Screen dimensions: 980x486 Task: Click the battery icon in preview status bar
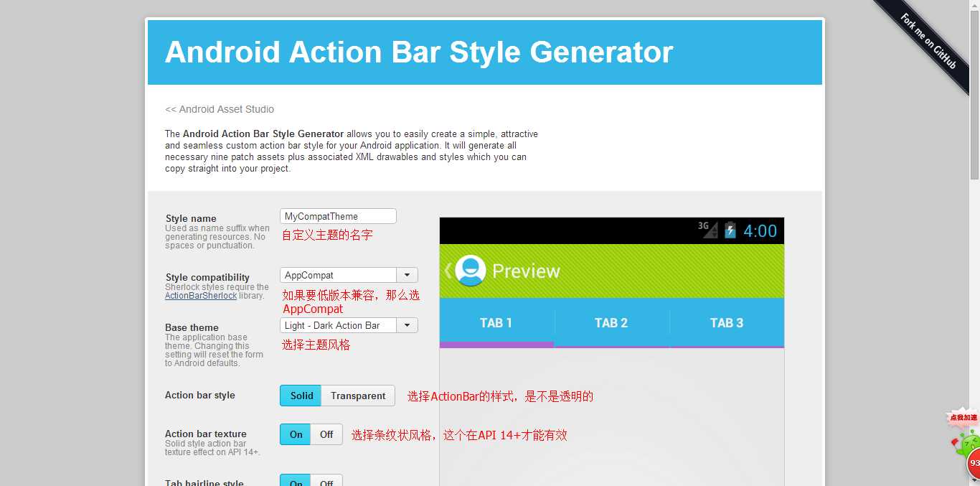(x=730, y=230)
